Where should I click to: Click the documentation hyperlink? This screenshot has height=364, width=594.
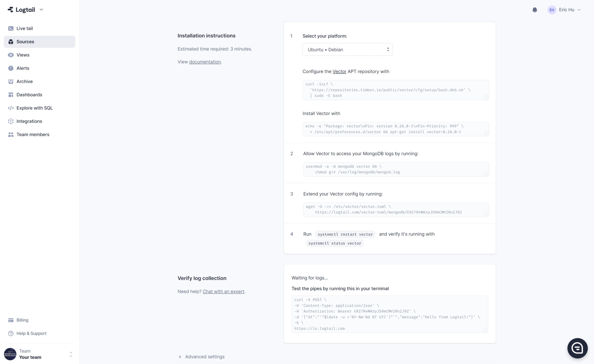(x=205, y=61)
